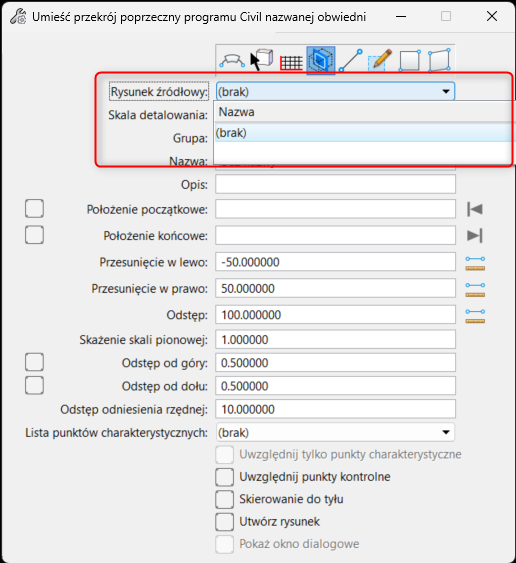516x563 pixels.
Task: Choose the rectangle with two corner points icon
Action: (x=409, y=61)
